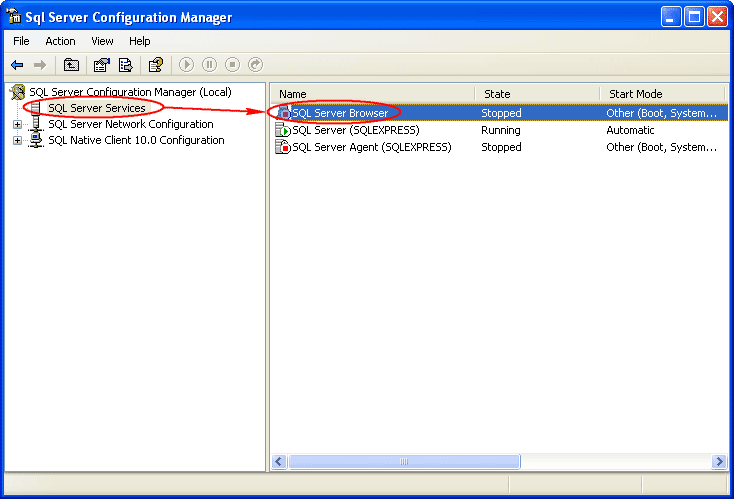734x499 pixels.
Task: Click the horizontal scrollbar right arrow
Action: pyautogui.click(x=718, y=461)
